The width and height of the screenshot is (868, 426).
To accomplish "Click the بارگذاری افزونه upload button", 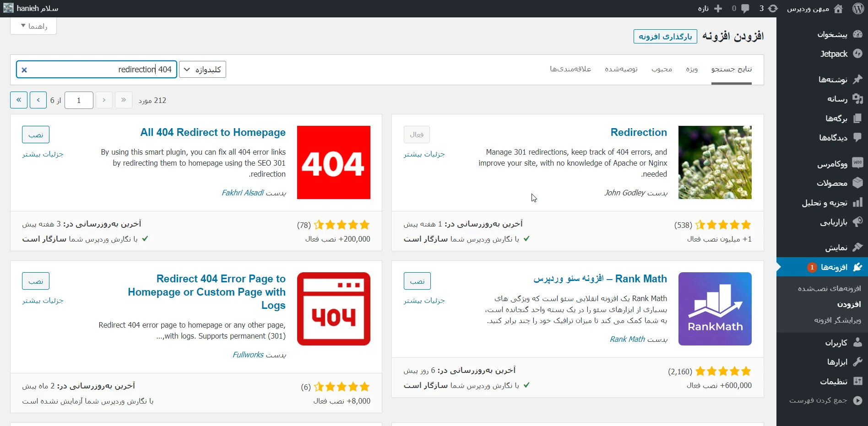I will (x=665, y=37).
